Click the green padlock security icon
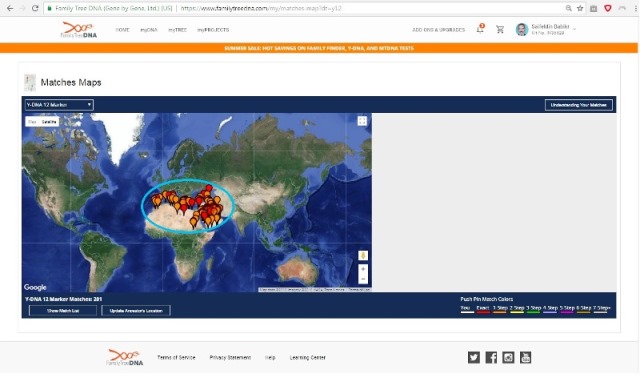This screenshot has width=640, height=386. [49, 8]
